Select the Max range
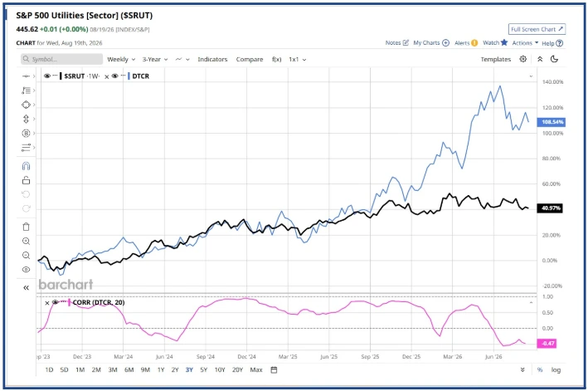The width and height of the screenshot is (588, 391). click(256, 369)
